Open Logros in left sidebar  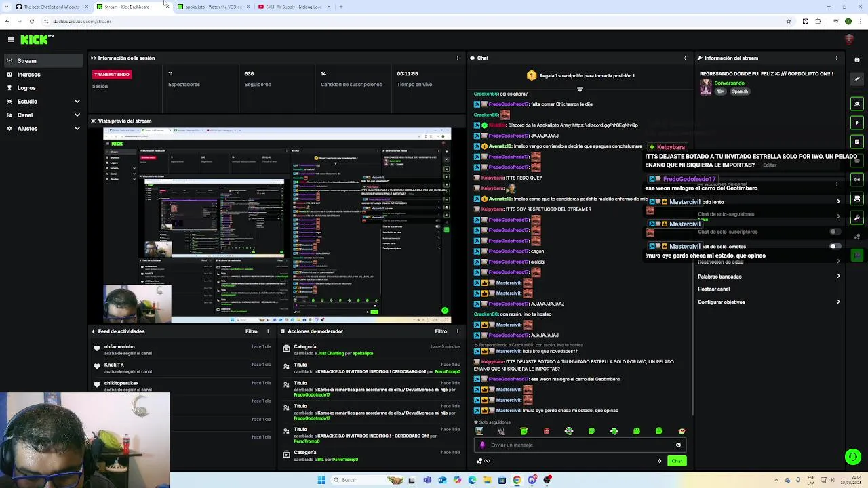pyautogui.click(x=42, y=88)
